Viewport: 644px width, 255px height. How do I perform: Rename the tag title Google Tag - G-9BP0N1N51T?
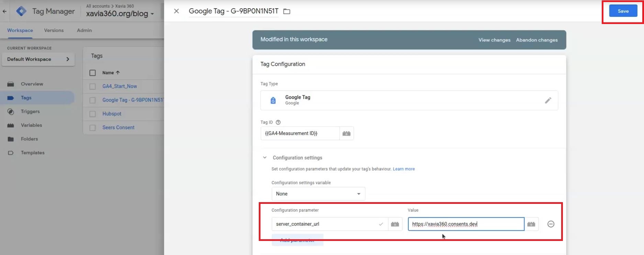point(234,11)
